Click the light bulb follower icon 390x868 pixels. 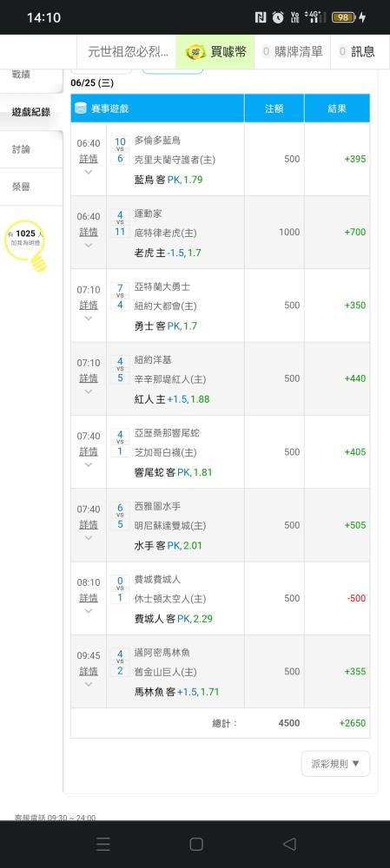25,247
